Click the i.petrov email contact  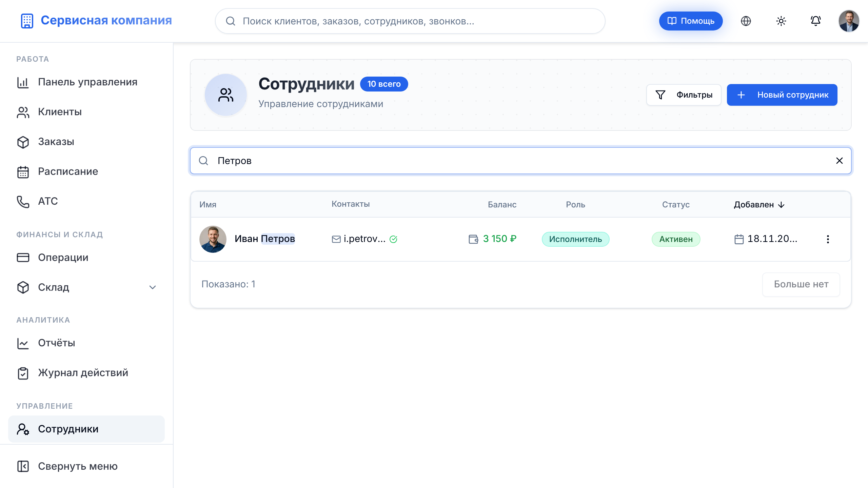pyautogui.click(x=364, y=239)
